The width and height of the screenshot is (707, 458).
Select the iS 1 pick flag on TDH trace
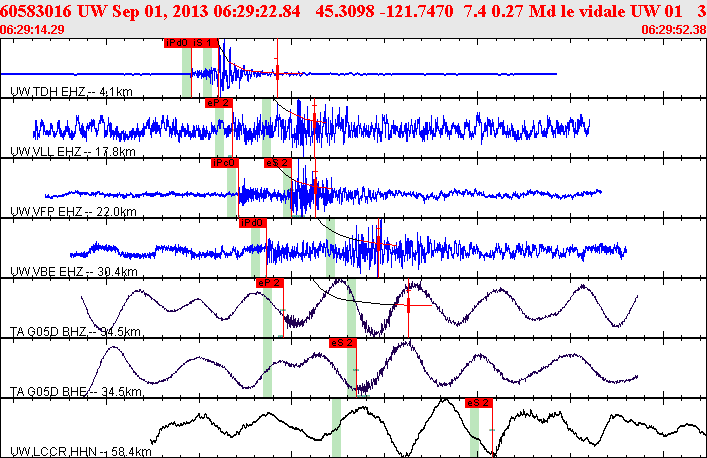[205, 43]
